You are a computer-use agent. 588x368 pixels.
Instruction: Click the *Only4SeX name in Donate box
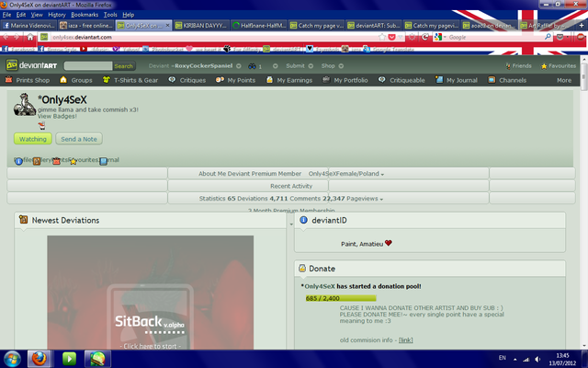tap(318, 286)
